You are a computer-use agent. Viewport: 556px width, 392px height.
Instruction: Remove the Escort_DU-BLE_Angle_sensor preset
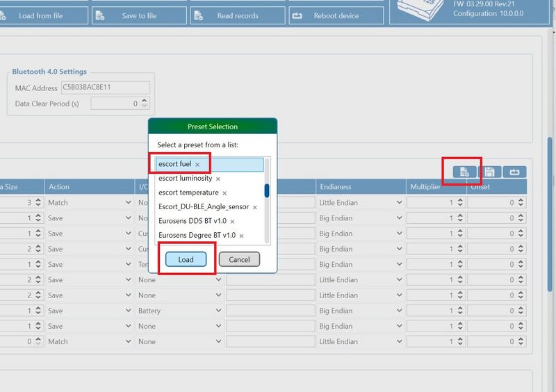pos(255,207)
